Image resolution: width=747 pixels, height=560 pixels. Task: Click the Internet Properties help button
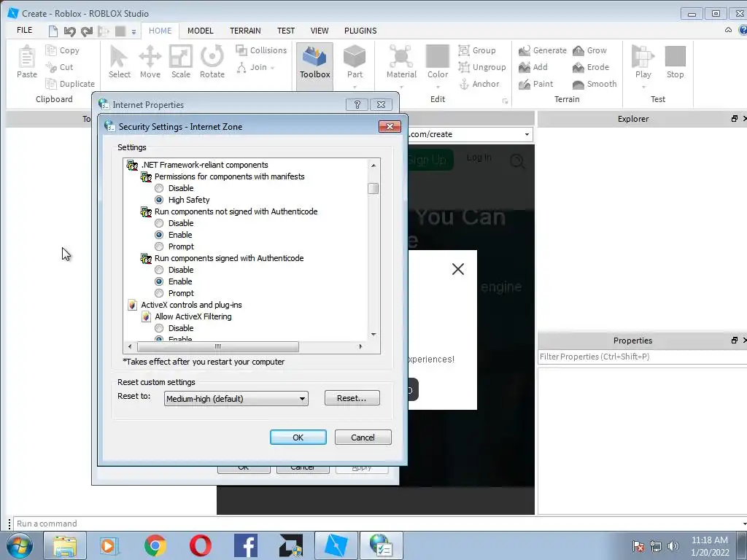point(357,104)
